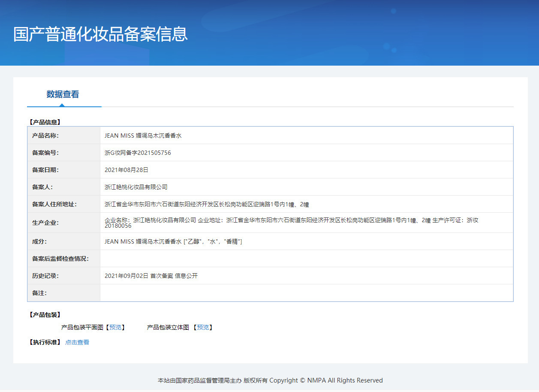Click the 备案人住所地址 address value

coord(207,204)
